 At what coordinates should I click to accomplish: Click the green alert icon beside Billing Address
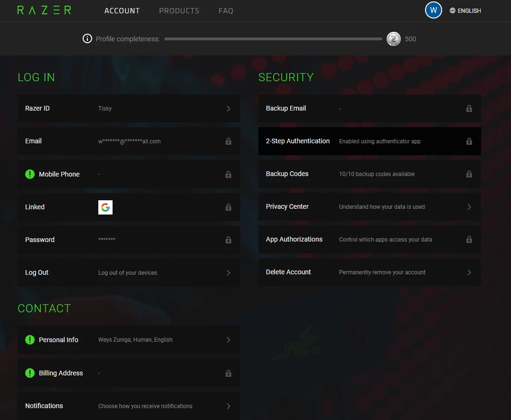pos(30,373)
